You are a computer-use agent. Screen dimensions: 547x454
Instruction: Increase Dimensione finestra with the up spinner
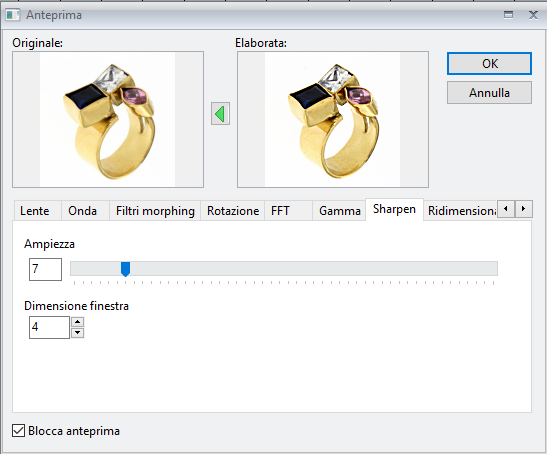pyautogui.click(x=77, y=322)
